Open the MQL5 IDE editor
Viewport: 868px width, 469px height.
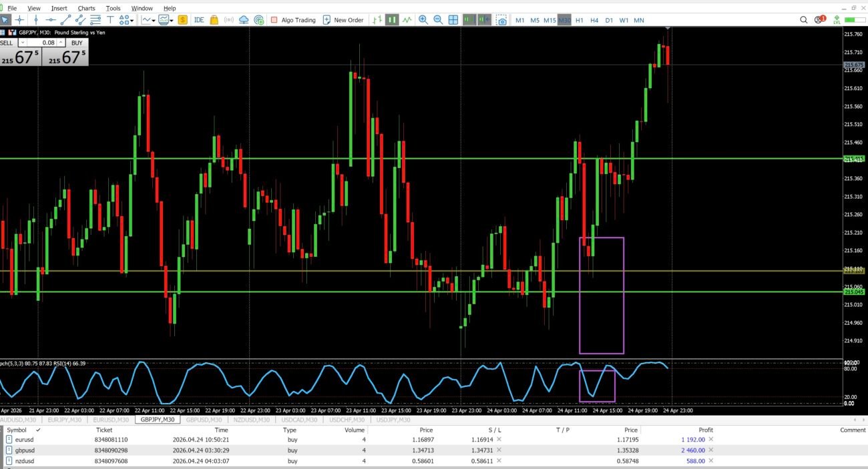[x=199, y=20]
